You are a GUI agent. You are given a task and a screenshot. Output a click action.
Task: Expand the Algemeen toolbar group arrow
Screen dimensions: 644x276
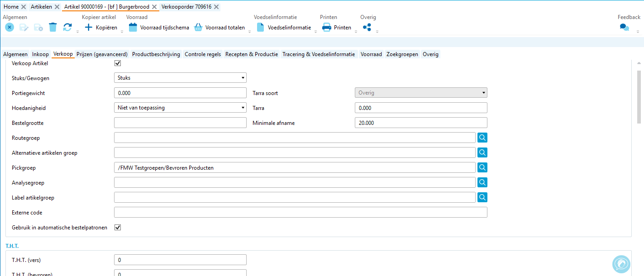click(77, 32)
